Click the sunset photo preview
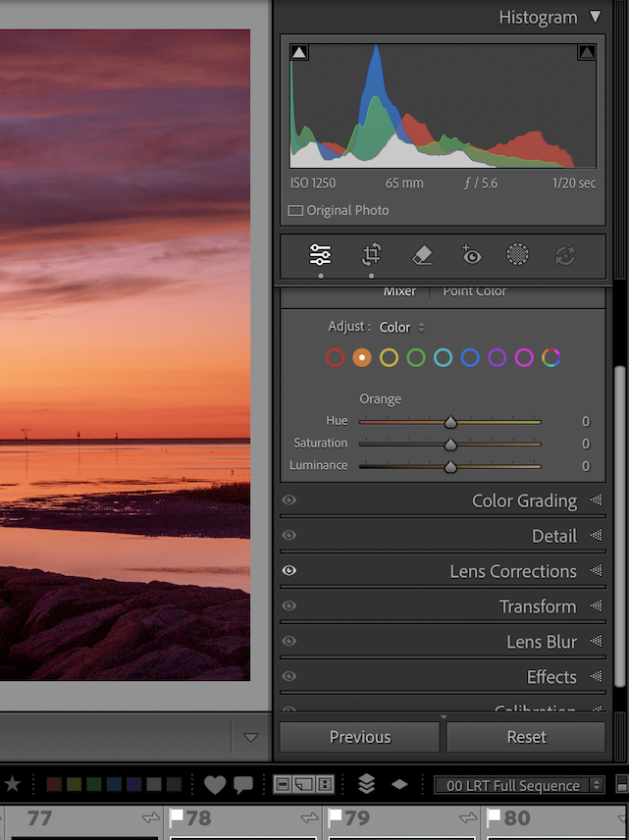This screenshot has width=629, height=840. coord(125,355)
